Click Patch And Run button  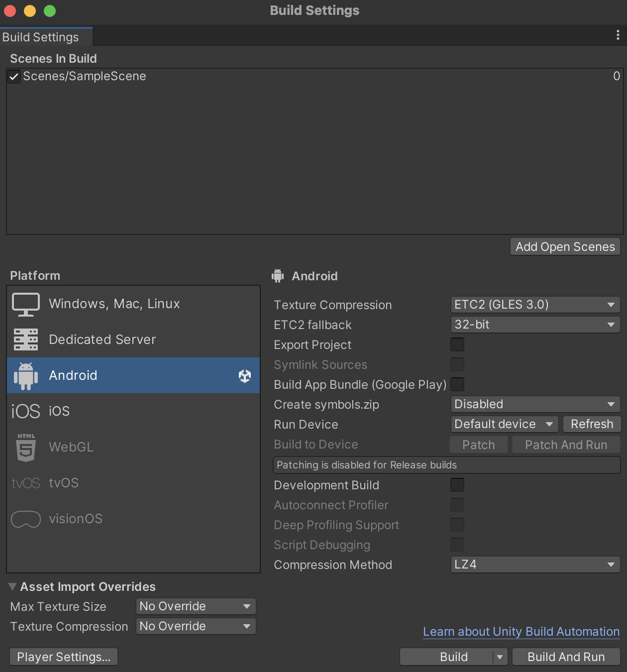tap(566, 445)
